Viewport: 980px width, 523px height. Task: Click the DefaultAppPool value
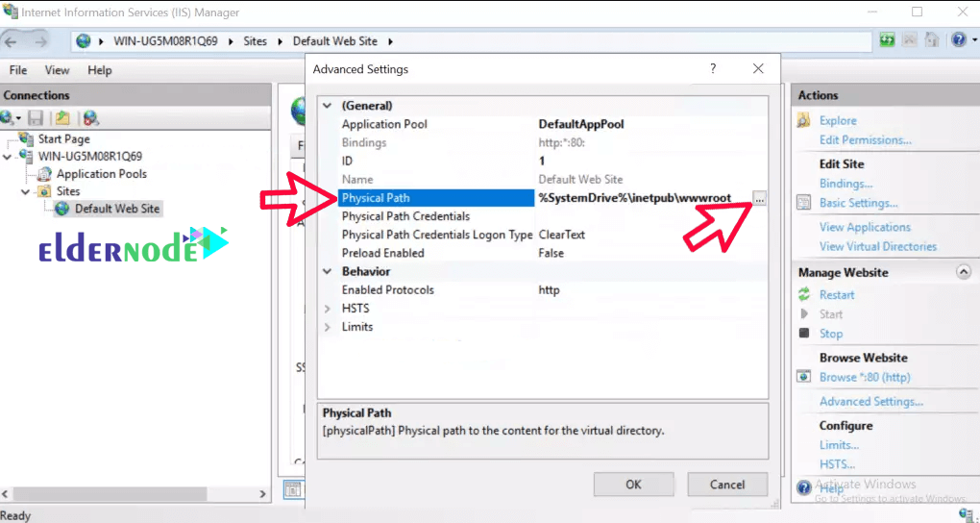[x=581, y=124]
